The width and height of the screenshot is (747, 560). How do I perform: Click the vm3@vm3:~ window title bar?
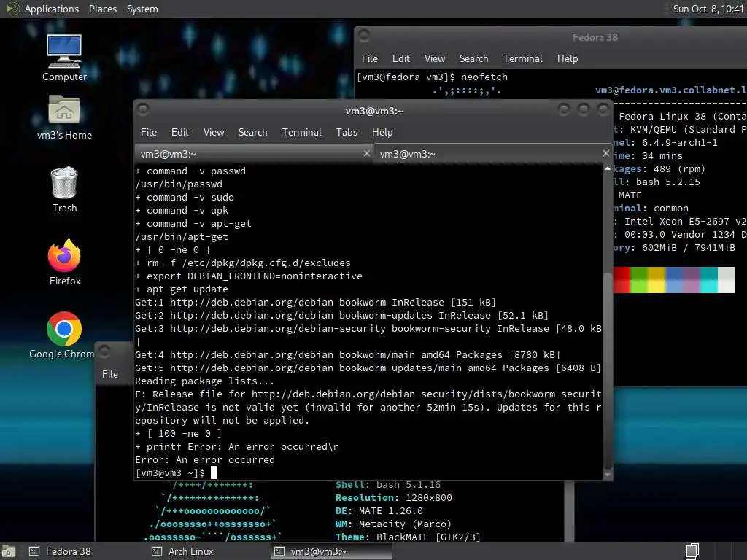pos(374,111)
